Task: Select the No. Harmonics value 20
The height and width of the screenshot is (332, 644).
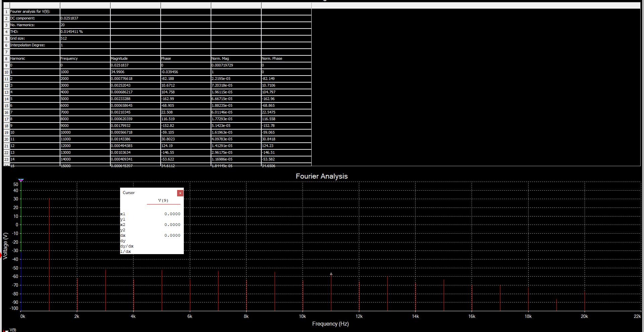Action: coord(85,25)
